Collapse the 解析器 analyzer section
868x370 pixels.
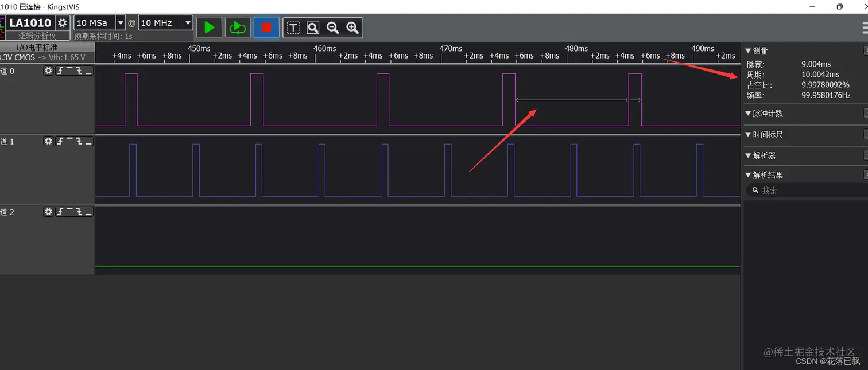tap(748, 155)
